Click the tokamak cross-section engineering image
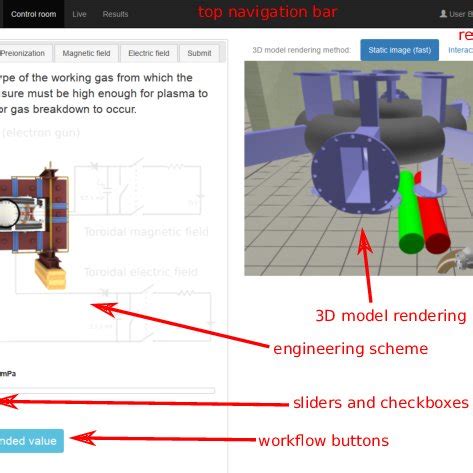The width and height of the screenshot is (473, 473). (33, 225)
